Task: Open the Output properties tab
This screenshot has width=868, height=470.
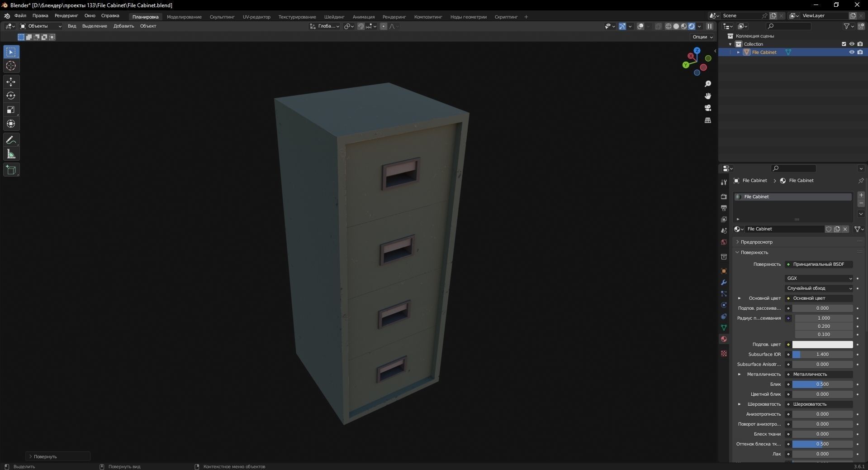Action: (724, 208)
